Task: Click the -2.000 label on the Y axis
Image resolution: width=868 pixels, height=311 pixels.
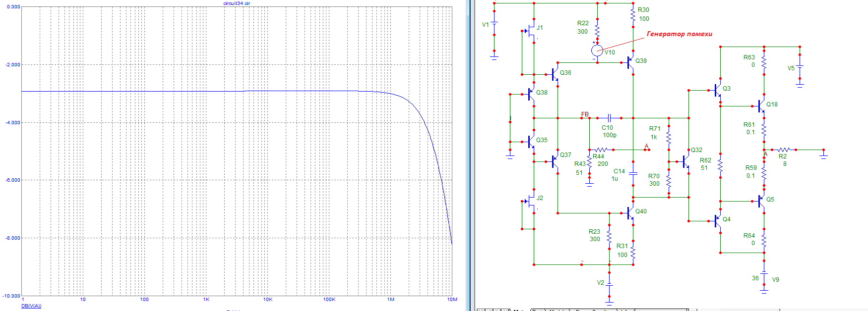Action: pos(13,65)
